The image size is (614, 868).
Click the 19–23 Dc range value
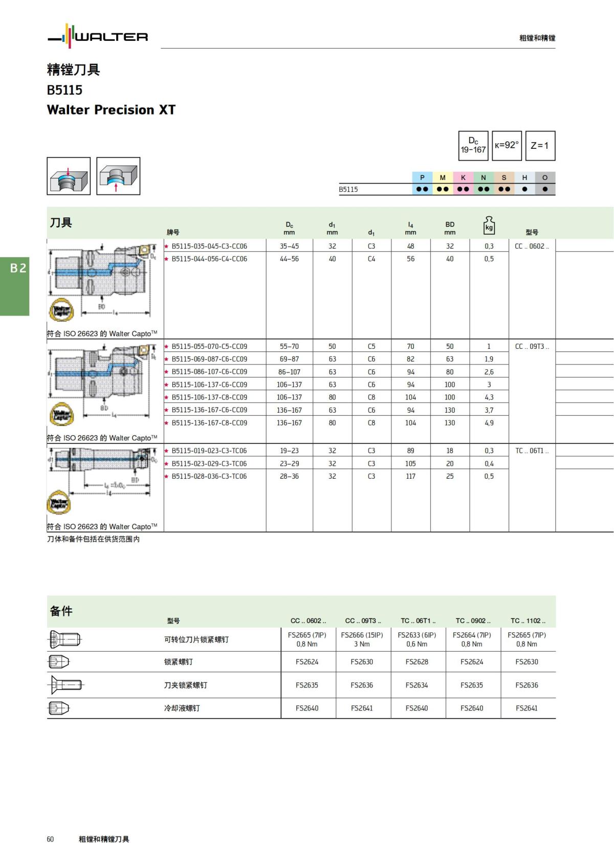pyautogui.click(x=289, y=451)
